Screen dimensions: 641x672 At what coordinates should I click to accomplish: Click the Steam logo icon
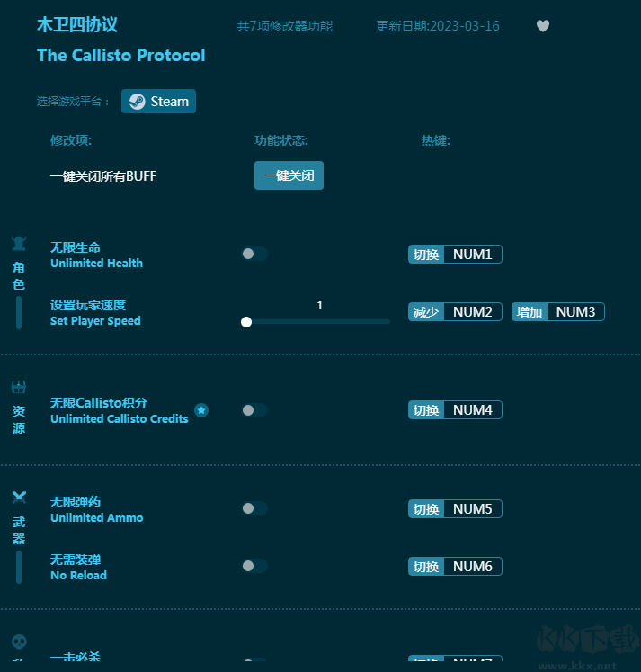click(x=137, y=102)
